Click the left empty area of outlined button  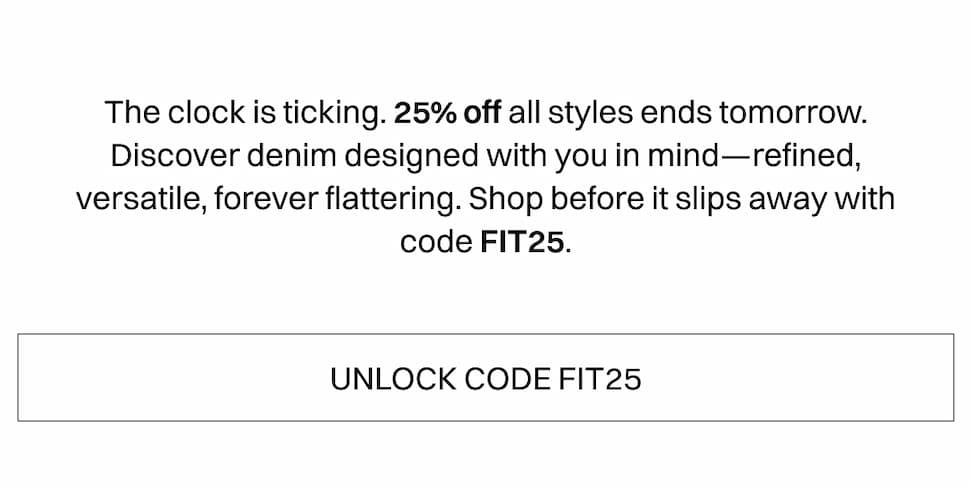pyautogui.click(x=150, y=378)
